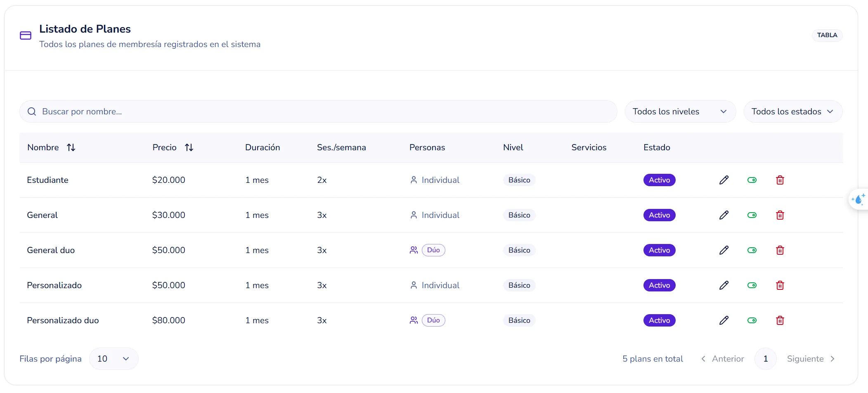Go to the Siguiente page
This screenshot has width=868, height=393.
pyautogui.click(x=811, y=359)
